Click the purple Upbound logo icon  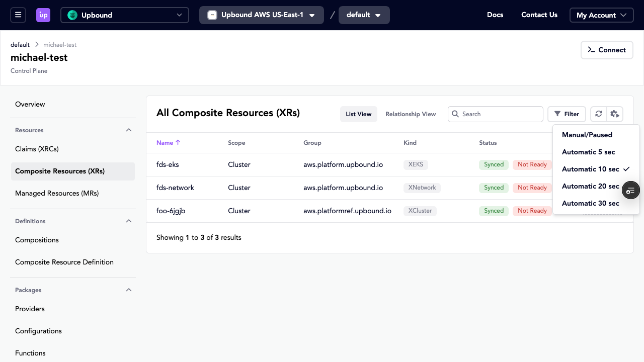click(x=43, y=15)
